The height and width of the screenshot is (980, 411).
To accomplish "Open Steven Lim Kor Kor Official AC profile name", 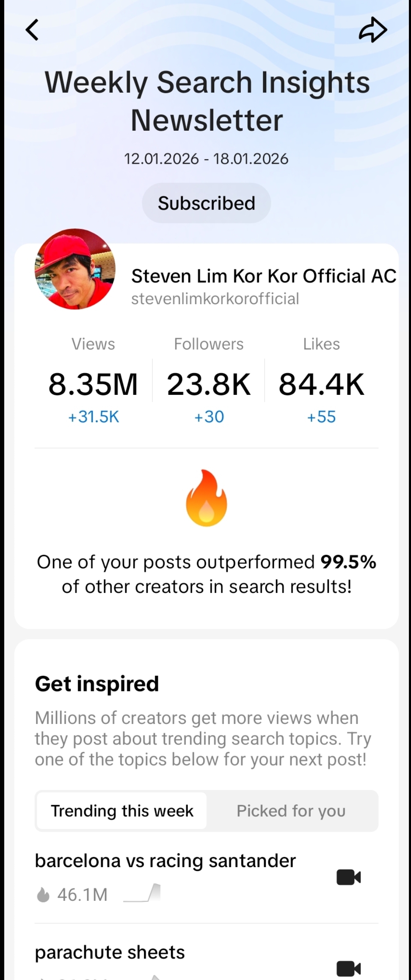I will (263, 276).
